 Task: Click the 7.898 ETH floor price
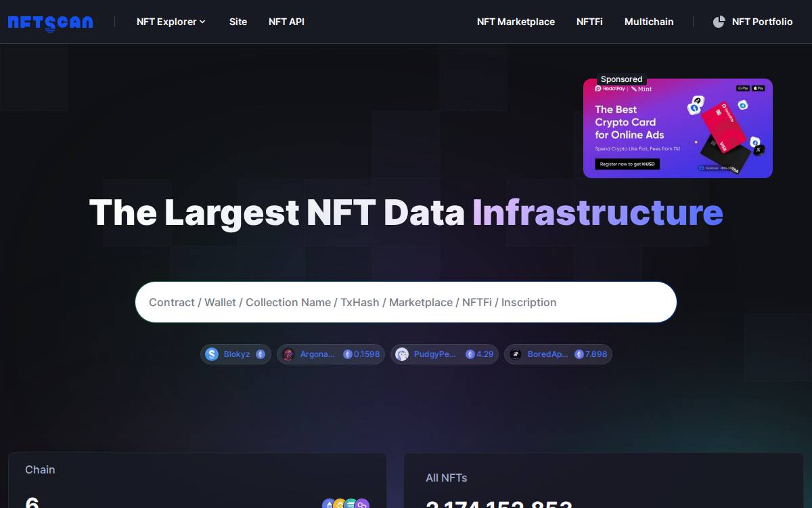(x=591, y=354)
